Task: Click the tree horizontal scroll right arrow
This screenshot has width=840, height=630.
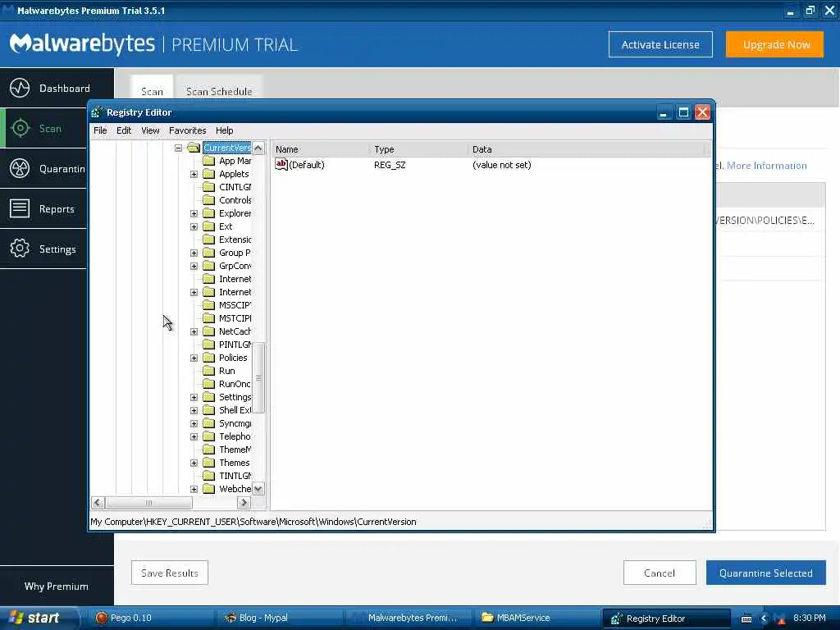Action: 244,503
